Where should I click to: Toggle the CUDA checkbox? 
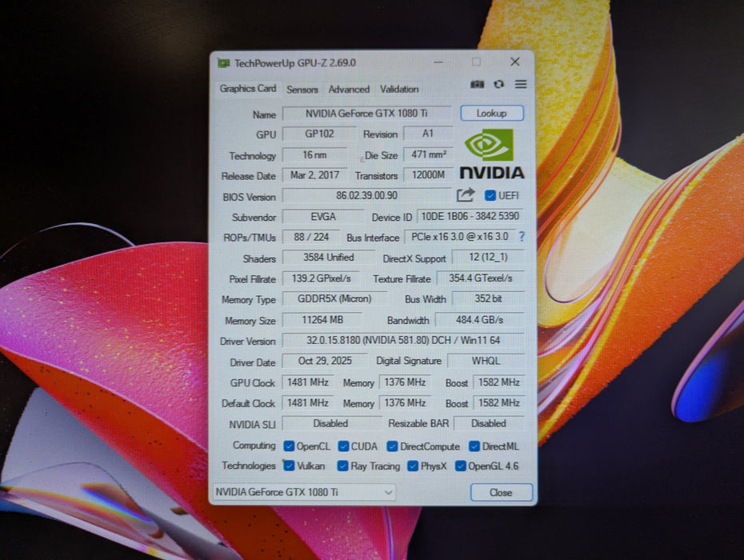tap(343, 446)
